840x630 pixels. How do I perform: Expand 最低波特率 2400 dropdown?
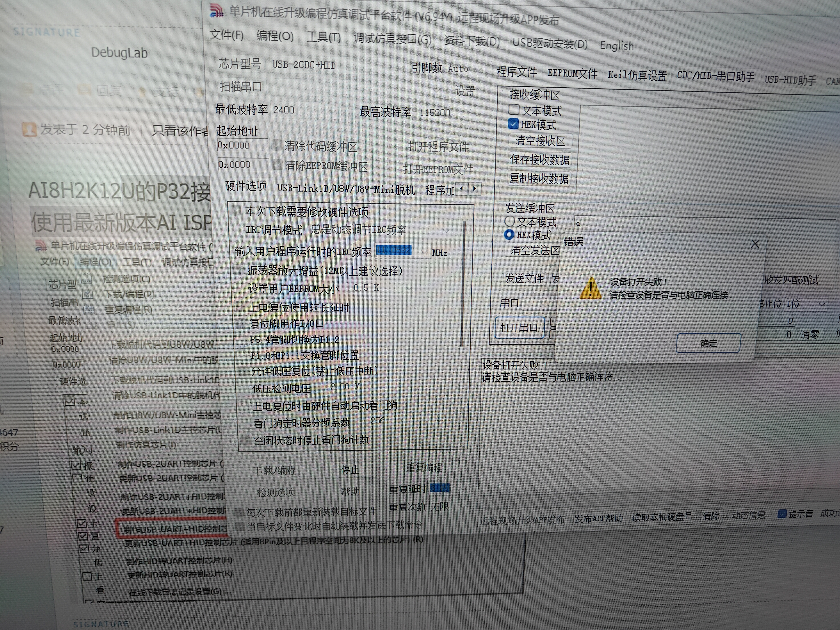click(332, 111)
